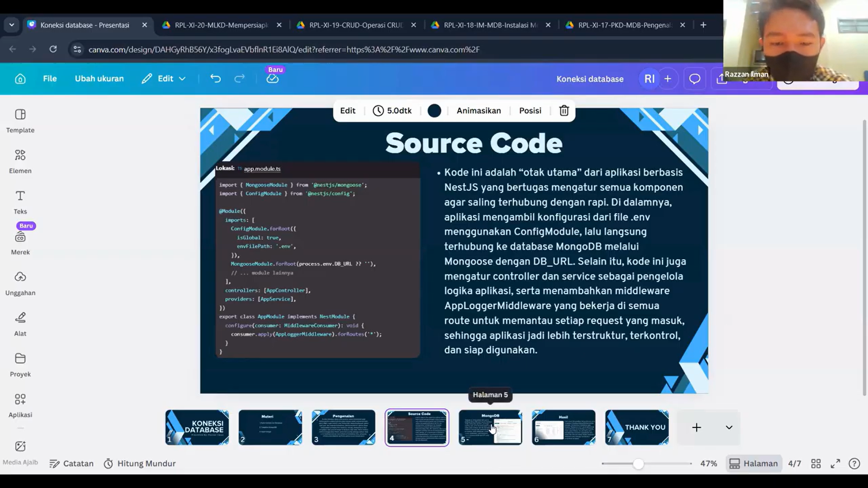Toggle the Halaman thumbnails view
Screen dimensions: 868x488
point(754,464)
